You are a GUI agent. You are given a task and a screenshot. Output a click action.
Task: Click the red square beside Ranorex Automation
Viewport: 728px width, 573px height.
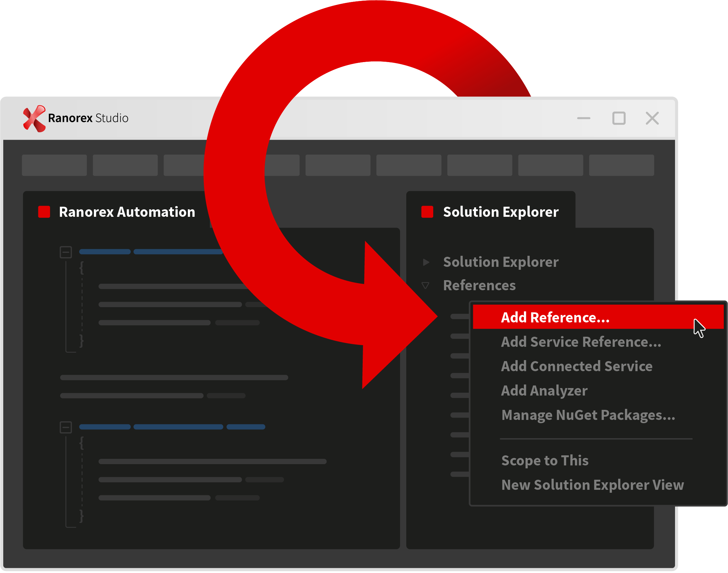[x=44, y=212]
